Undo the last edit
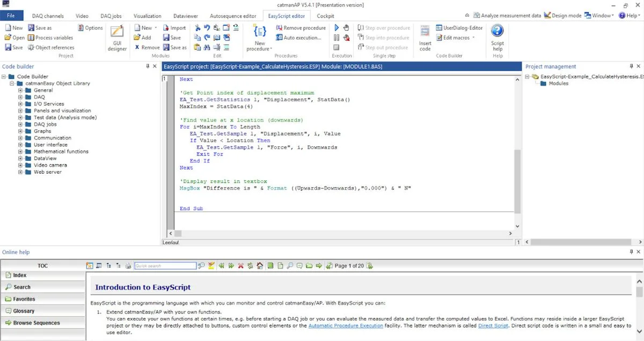644x341 pixels. (x=207, y=28)
